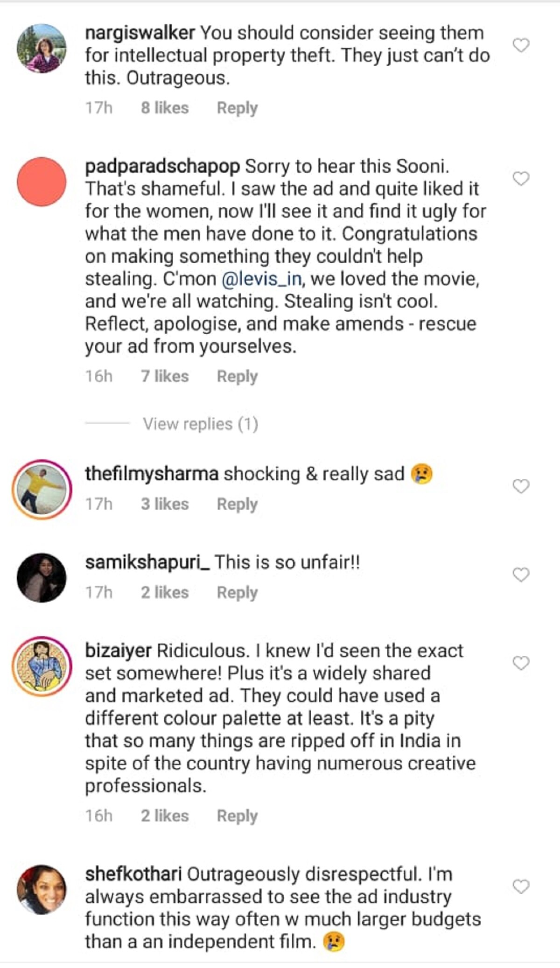
Task: Tap the heart on padparadschapop's comment
Action: tap(521, 178)
